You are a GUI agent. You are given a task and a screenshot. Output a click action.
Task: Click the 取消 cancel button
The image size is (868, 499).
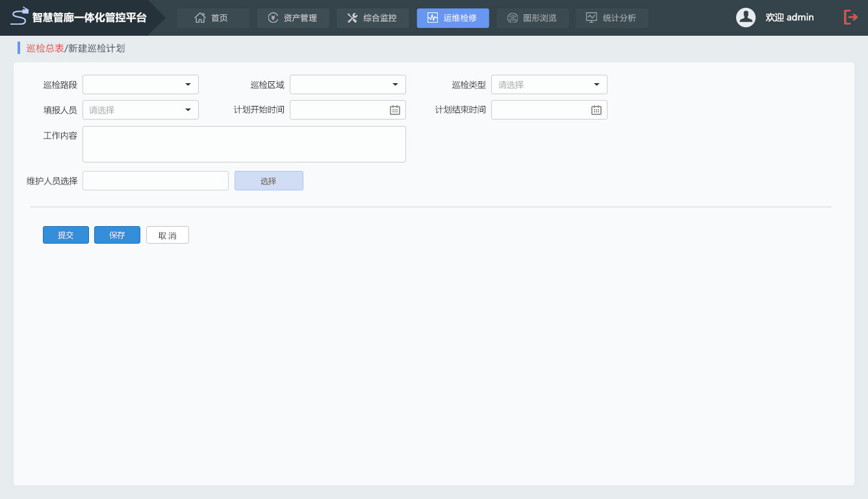(x=167, y=235)
